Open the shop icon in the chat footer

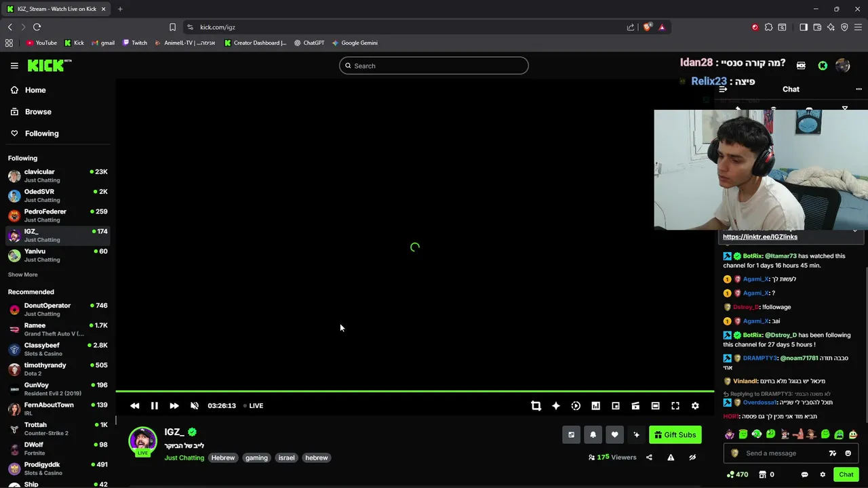[x=762, y=474]
